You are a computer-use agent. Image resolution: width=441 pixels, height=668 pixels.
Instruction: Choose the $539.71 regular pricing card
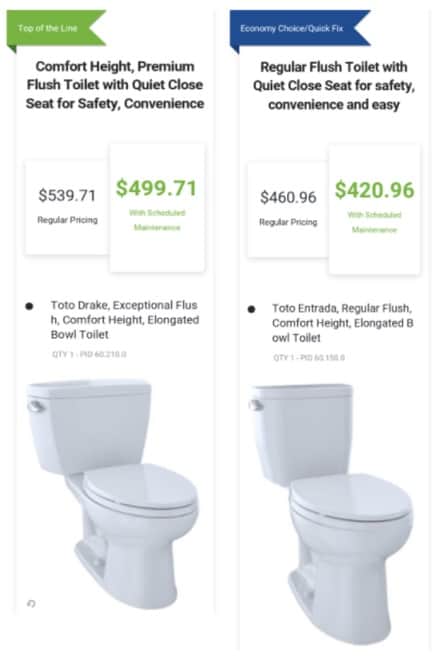[67, 207]
